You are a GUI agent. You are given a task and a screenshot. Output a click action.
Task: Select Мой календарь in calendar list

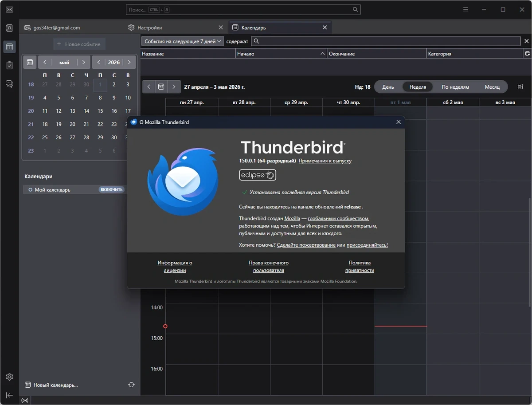[x=74, y=189]
